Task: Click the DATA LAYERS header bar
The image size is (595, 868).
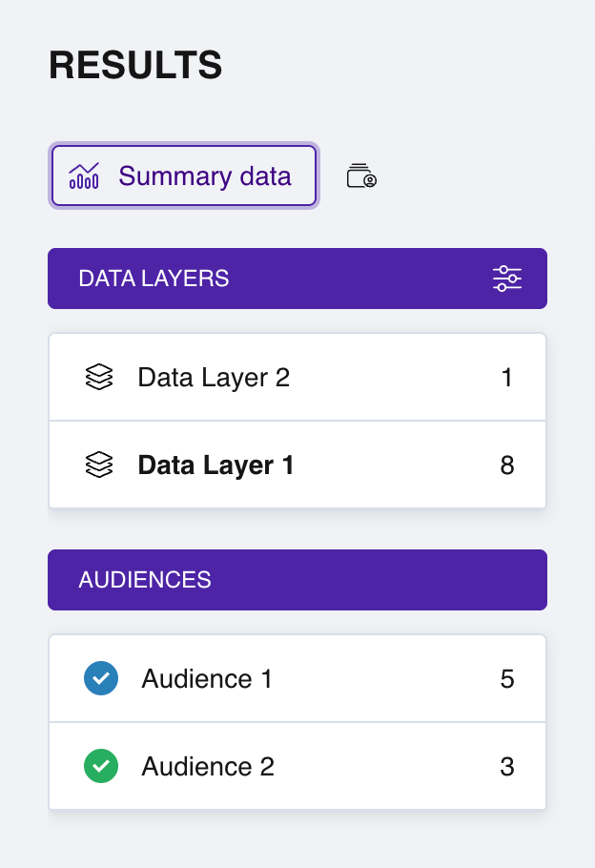Action: point(297,279)
